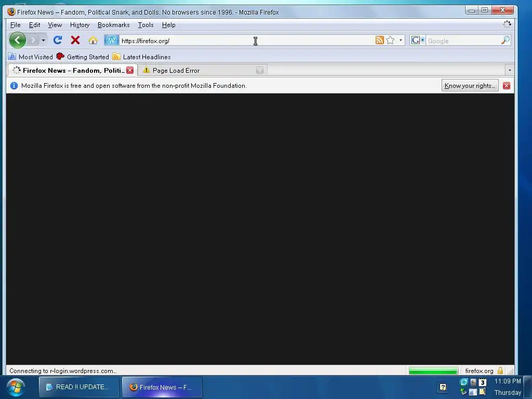Click the Know your rights button
The image size is (532, 399).
[x=470, y=86]
